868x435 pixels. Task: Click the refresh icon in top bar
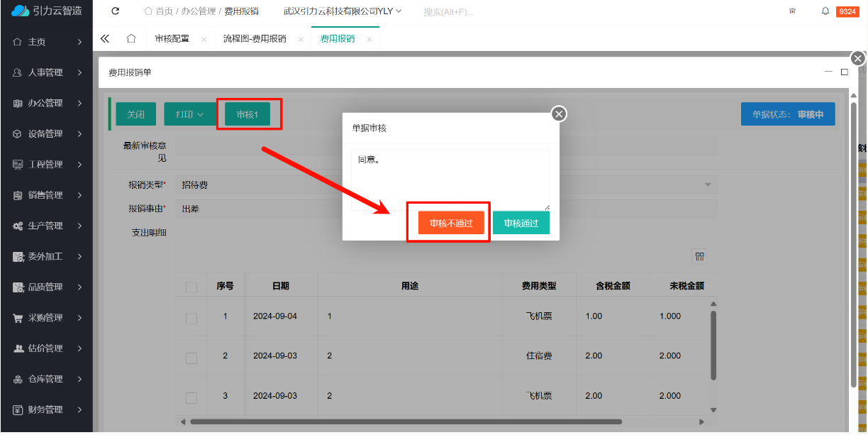coord(116,11)
